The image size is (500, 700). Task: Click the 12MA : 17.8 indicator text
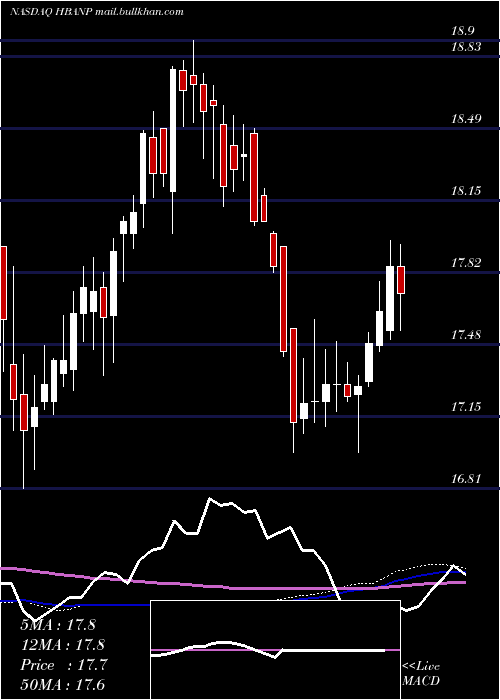pos(62,645)
